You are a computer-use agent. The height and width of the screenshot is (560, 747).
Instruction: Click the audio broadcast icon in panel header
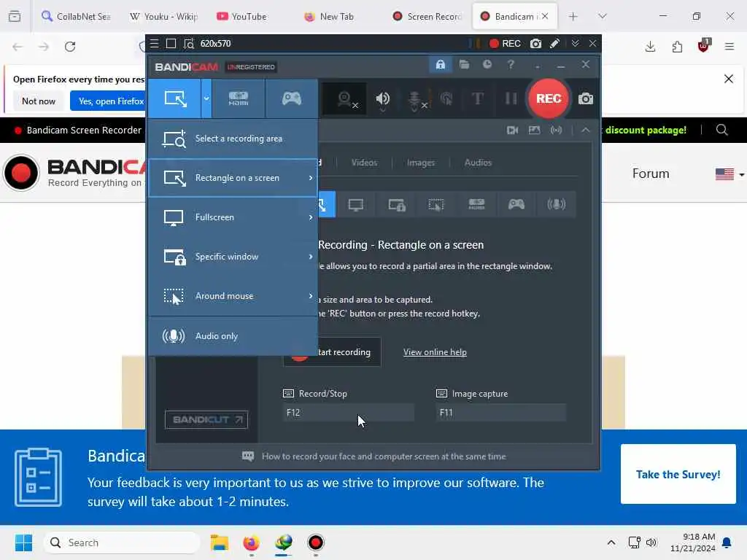pos(556,130)
